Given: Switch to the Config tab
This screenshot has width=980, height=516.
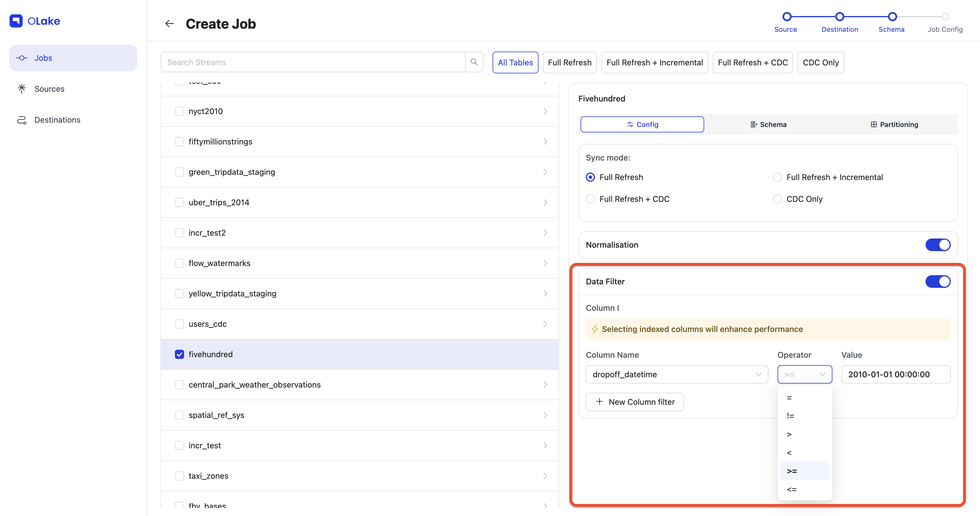Looking at the screenshot, I should click(x=642, y=124).
